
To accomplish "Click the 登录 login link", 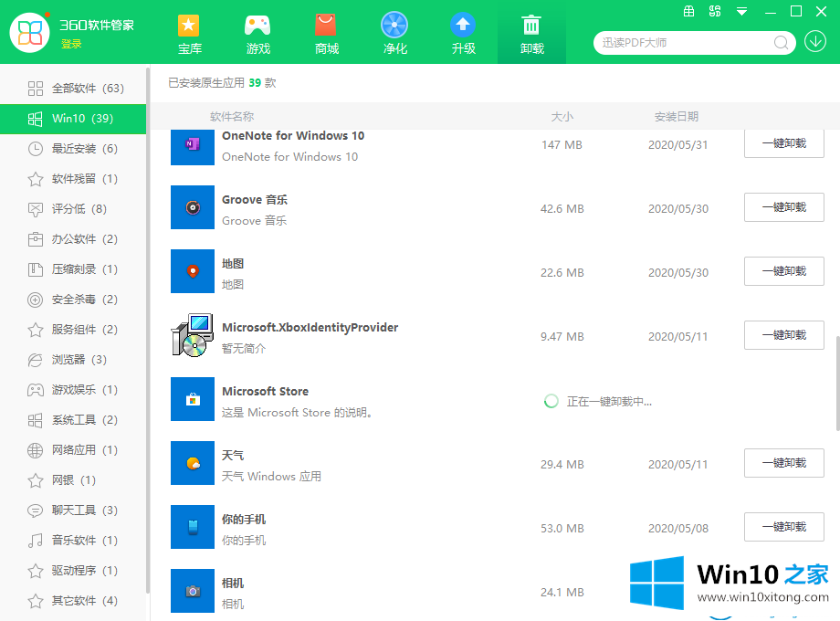I will (71, 44).
